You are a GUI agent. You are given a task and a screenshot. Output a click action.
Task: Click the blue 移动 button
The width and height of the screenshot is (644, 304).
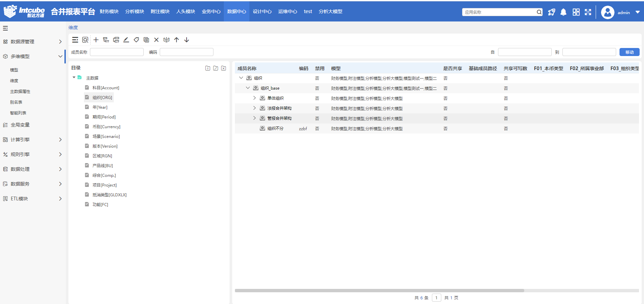(x=629, y=52)
